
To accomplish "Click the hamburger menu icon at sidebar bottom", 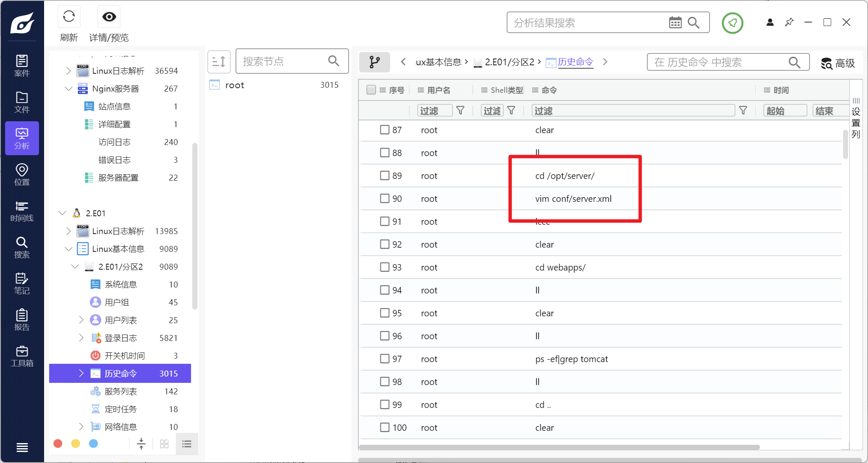I will click(22, 447).
